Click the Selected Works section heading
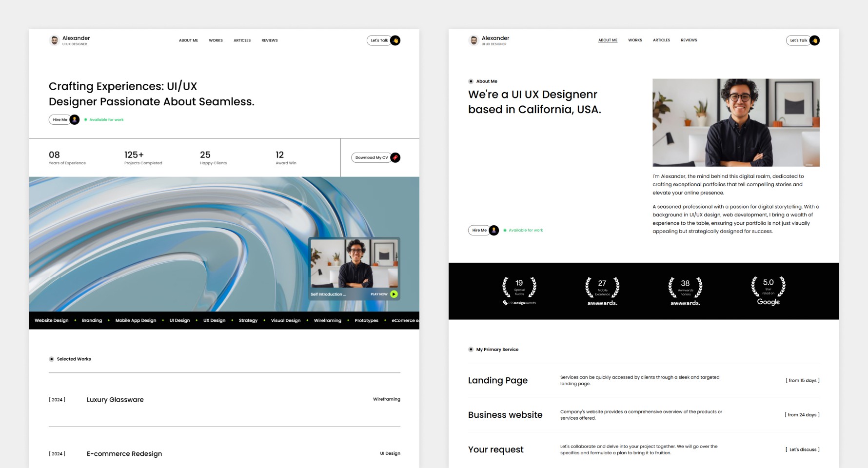Viewport: 868px width, 468px height. click(x=74, y=359)
